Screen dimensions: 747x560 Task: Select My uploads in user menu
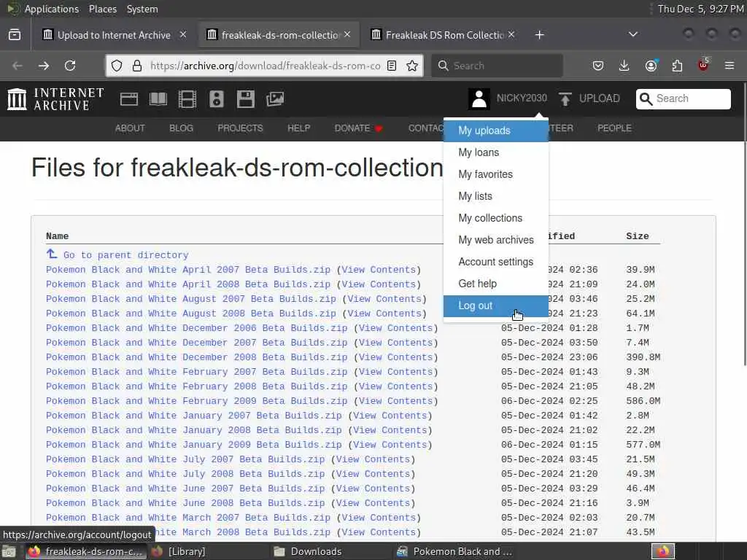coord(496,131)
